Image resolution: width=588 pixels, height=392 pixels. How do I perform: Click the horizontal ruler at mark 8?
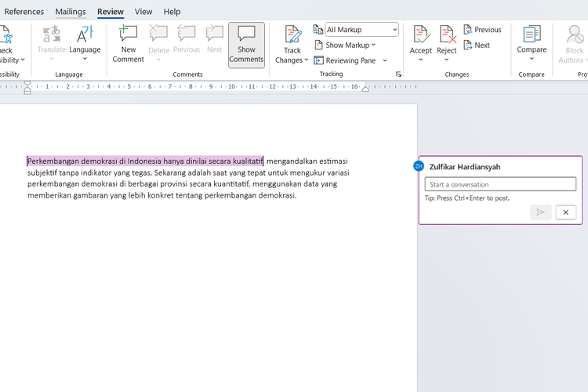191,87
